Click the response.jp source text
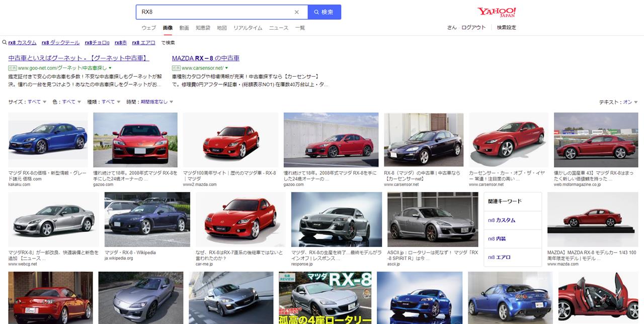This screenshot has width=644, height=324. (x=302, y=264)
